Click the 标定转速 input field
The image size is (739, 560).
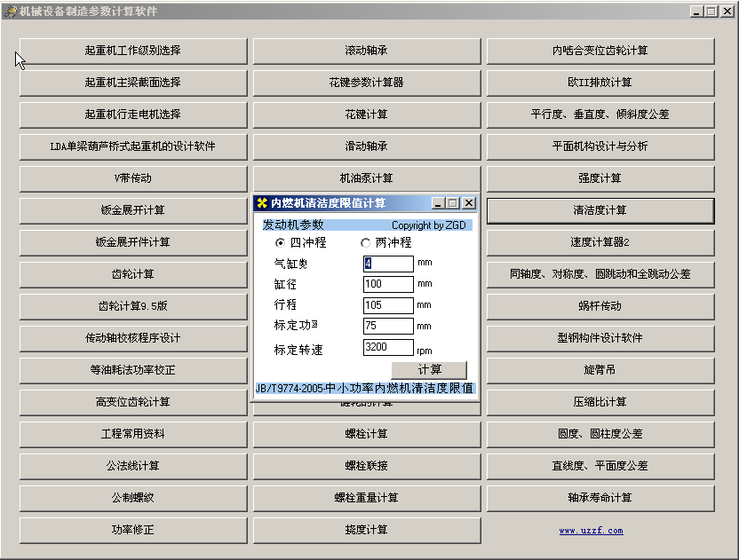[x=388, y=348]
